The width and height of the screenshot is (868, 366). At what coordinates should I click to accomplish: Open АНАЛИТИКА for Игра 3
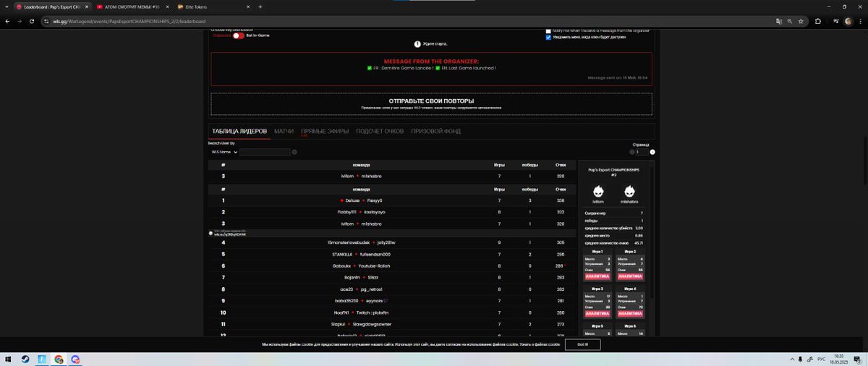coord(597,313)
